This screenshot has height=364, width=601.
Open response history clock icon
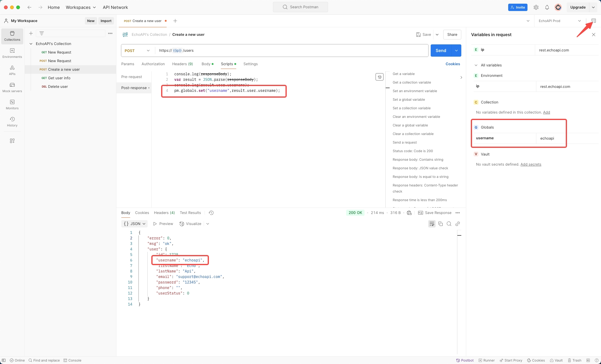(211, 213)
